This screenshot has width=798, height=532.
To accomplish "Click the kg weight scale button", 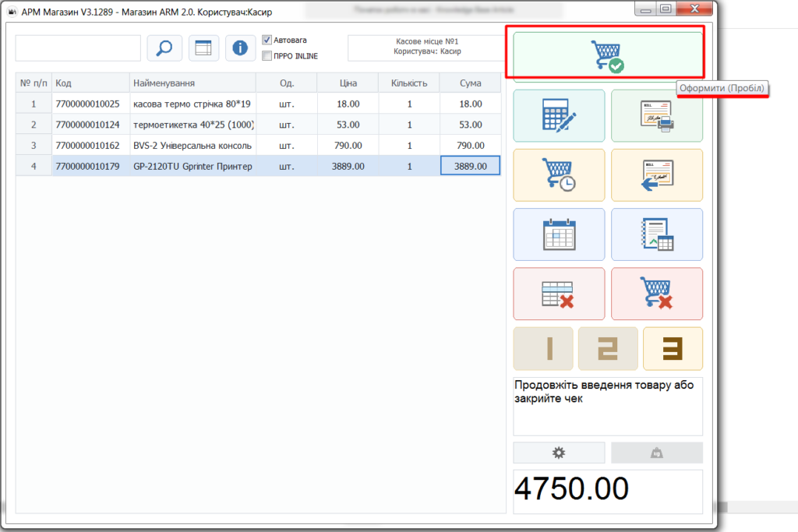I will click(x=657, y=453).
